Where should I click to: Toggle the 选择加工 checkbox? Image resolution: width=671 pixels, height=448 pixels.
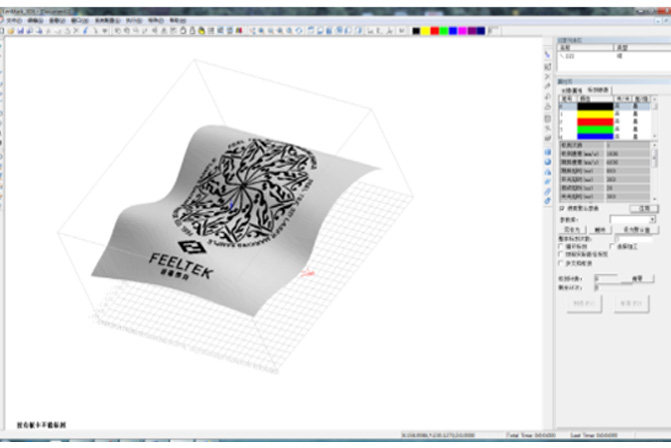(612, 246)
